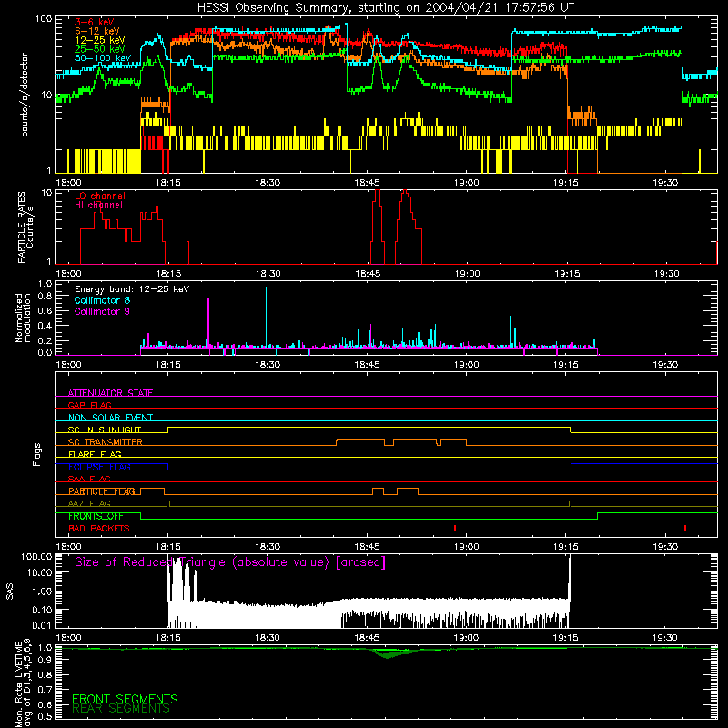This screenshot has height=728, width=728.
Task: Click the tall cyan Collimator 8 modulation spike
Action: [x=266, y=317]
